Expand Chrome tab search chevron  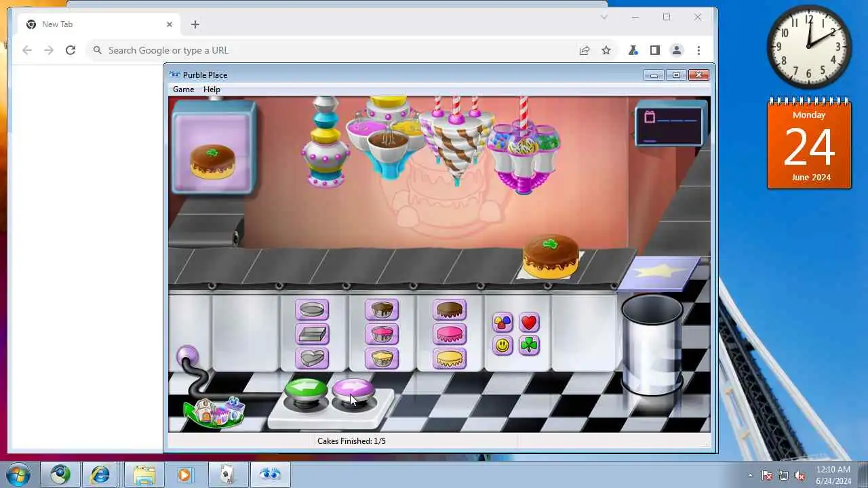click(x=604, y=18)
